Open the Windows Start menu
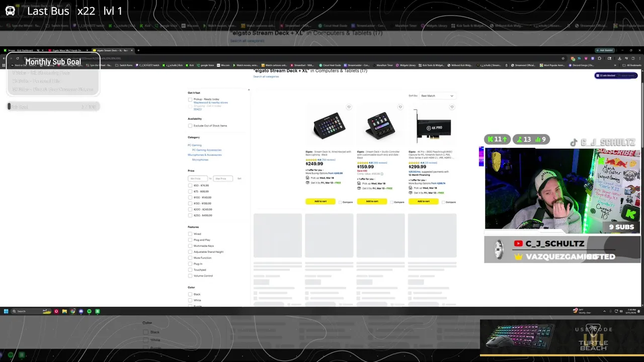The height and width of the screenshot is (362, 644). [x=6, y=311]
